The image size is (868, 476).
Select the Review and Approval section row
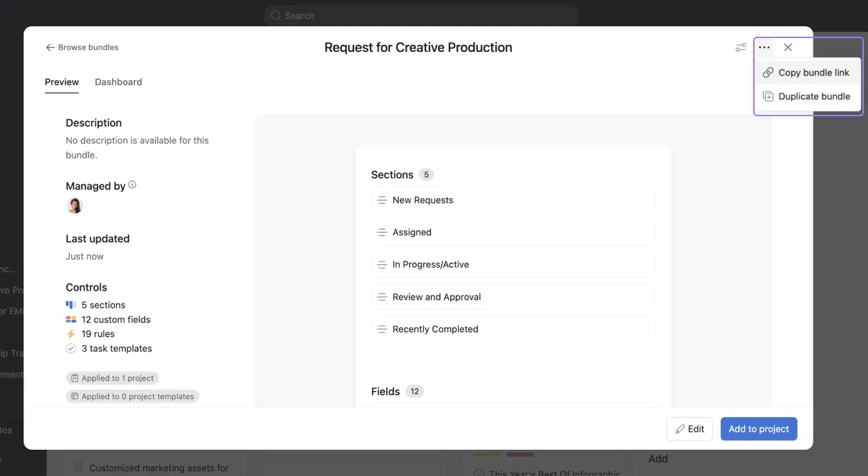(x=513, y=297)
